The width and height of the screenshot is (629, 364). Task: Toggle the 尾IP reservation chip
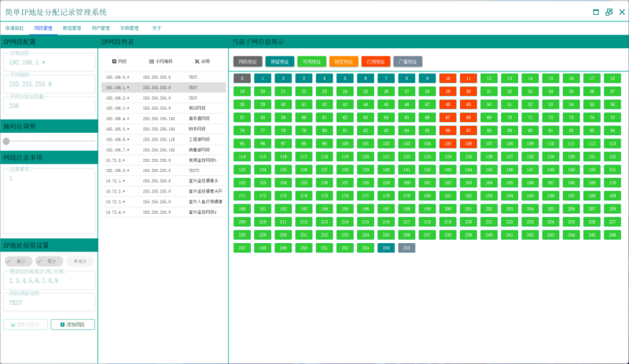pos(48,261)
